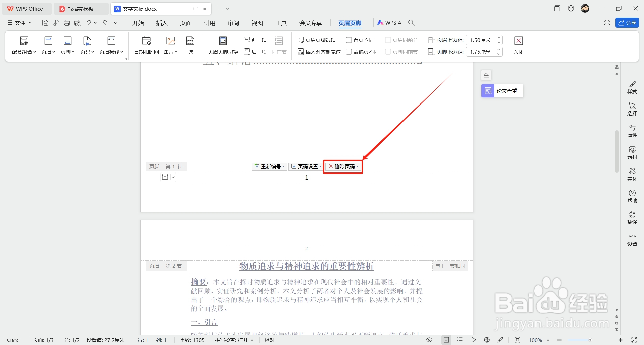644x345 pixels.
Task: Open the WPS AI tab
Action: pos(390,23)
